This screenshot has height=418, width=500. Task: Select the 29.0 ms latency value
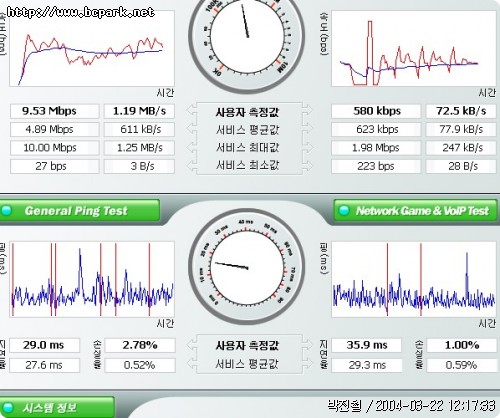[x=45, y=345]
